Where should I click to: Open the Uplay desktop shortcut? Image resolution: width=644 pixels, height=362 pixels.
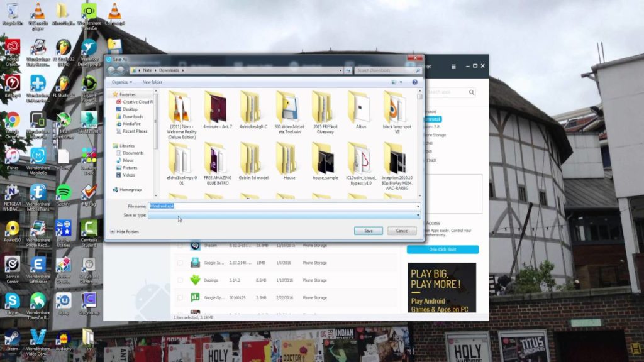point(64,304)
